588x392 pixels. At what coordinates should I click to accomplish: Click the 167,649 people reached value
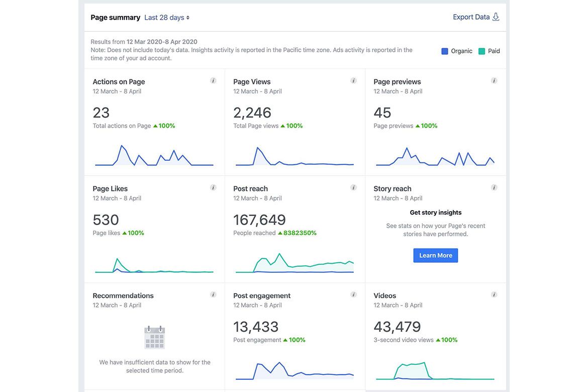(259, 220)
